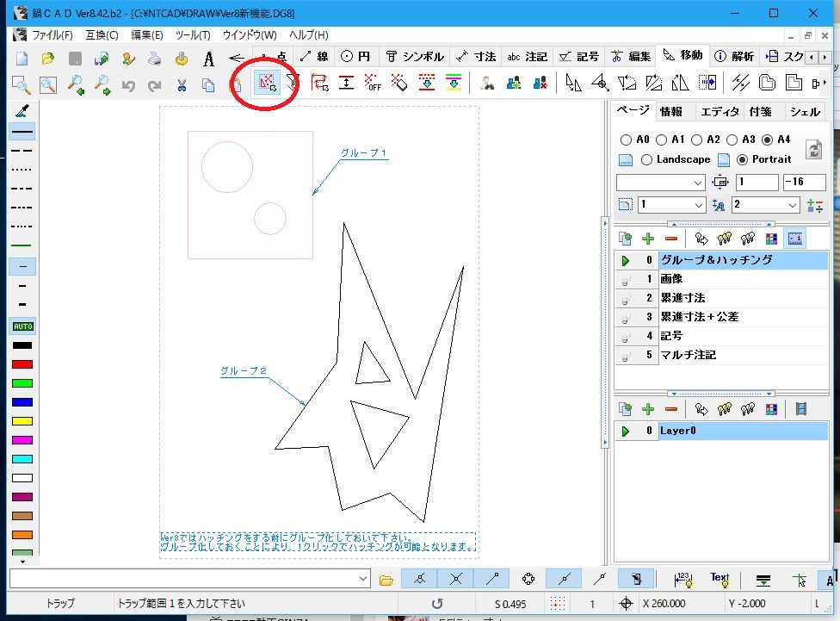
Task: Switch to the シンボル tab
Action: click(x=415, y=56)
